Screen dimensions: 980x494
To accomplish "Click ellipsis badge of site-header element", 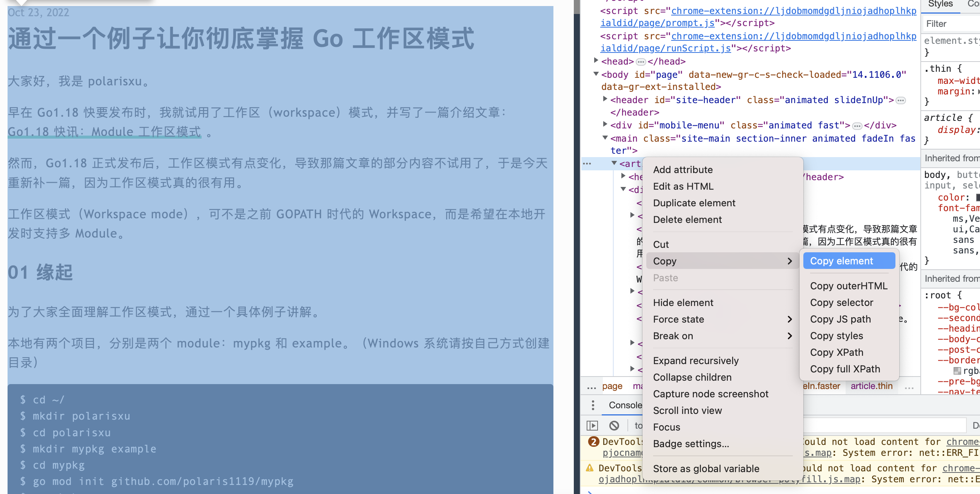I will tap(900, 100).
